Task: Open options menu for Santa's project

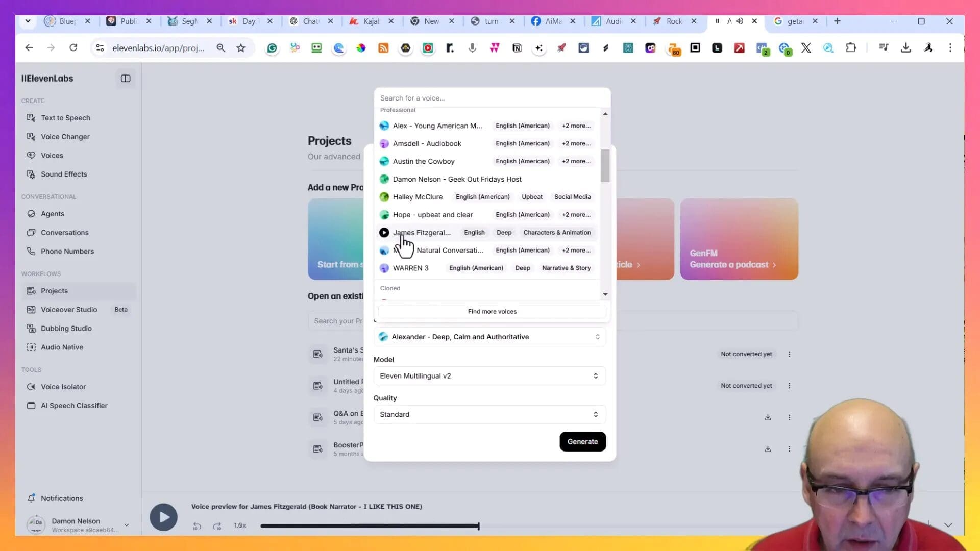Action: [790, 354]
